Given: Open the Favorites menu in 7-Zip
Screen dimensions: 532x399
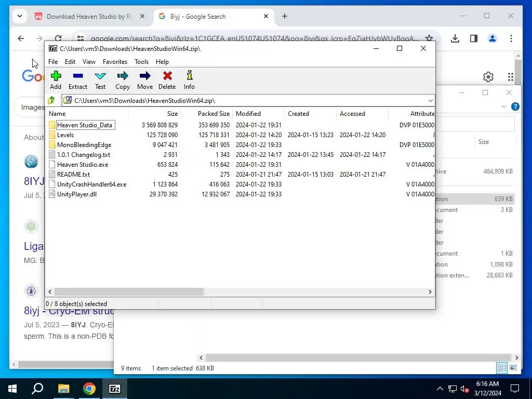Looking at the screenshot, I should (115, 61).
